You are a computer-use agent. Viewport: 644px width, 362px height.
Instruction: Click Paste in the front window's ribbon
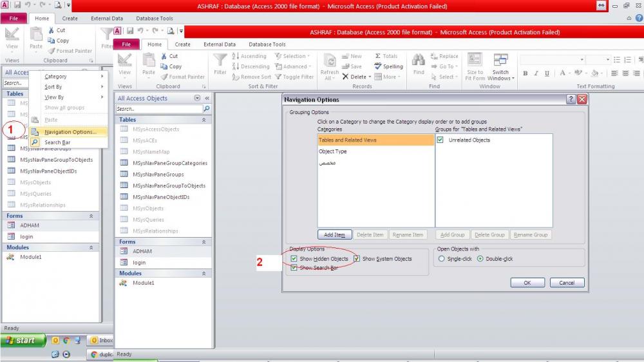tap(149, 64)
